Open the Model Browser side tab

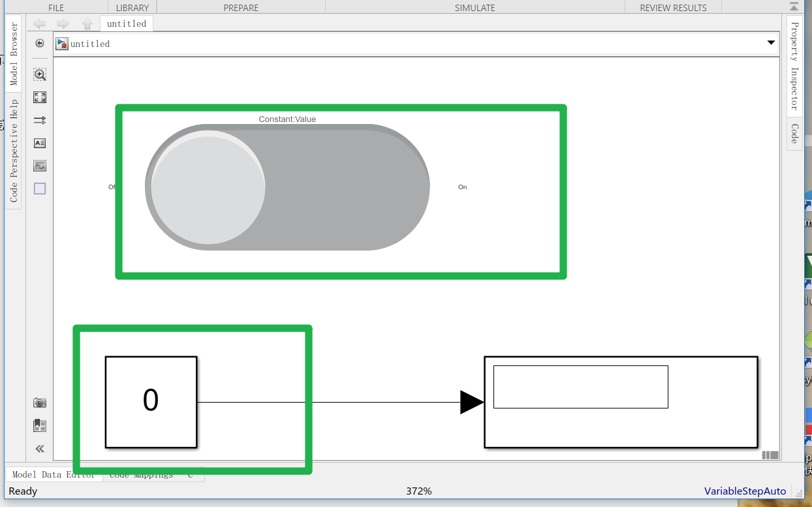[14, 55]
